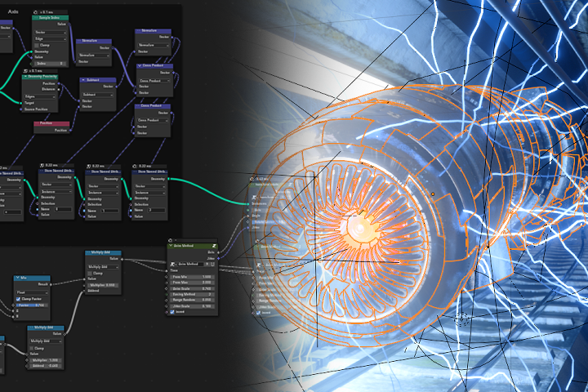Click the Anim Scale field in Anim Method
Image resolution: width=588 pixels, height=392 pixels.
193,288
